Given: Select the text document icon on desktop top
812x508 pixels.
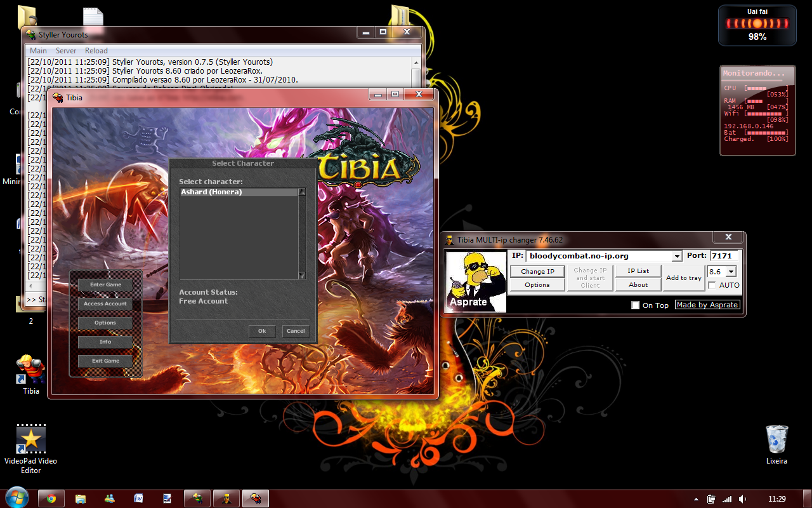Looking at the screenshot, I should click(93, 16).
